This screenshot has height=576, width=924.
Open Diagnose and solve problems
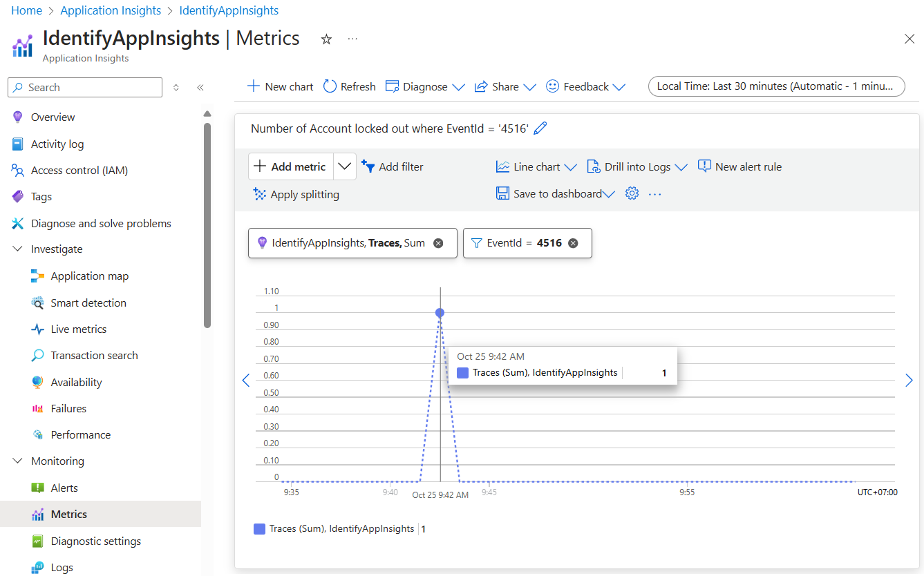click(x=101, y=224)
